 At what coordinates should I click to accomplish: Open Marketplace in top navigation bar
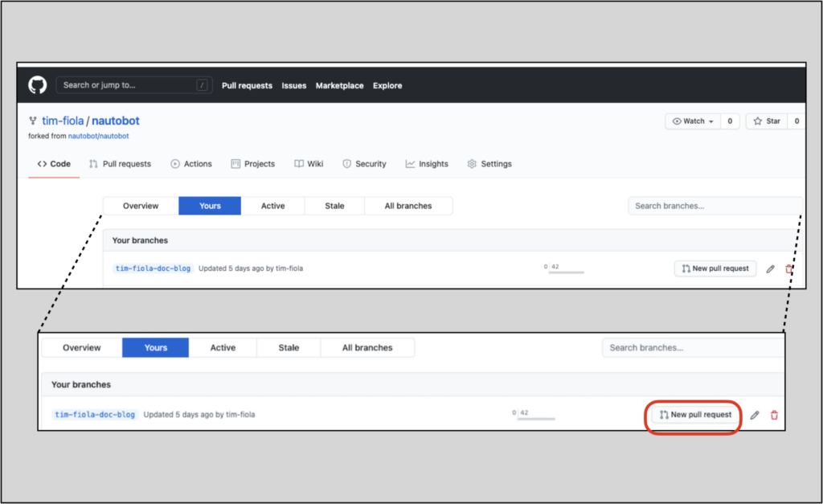(340, 85)
